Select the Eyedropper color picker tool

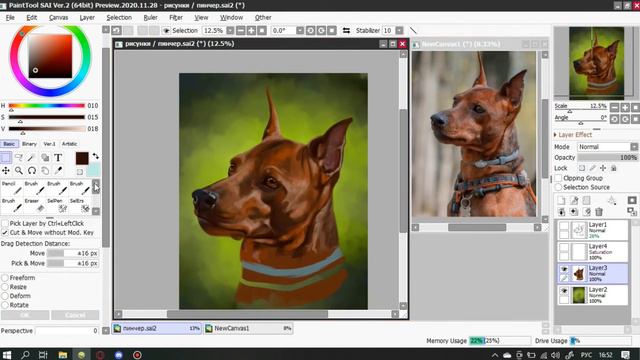coord(58,171)
